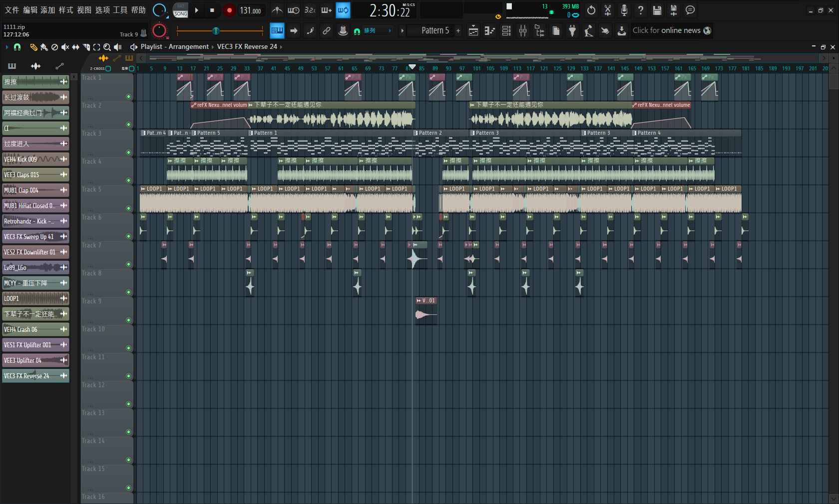839x504 pixels.
Task: Expand the playlist options menu arrow
Action: click(x=6, y=47)
